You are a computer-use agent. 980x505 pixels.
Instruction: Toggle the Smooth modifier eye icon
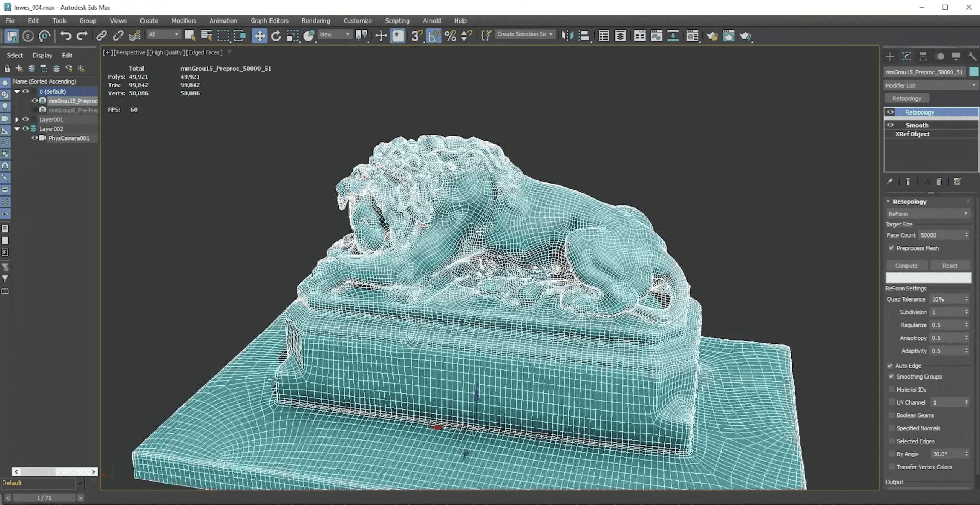pos(890,125)
